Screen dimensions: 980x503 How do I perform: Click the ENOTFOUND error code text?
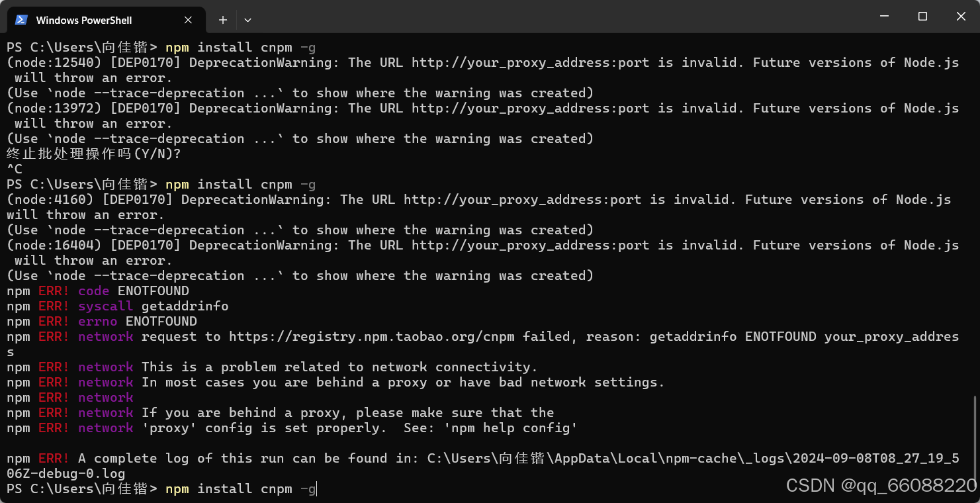tap(154, 291)
